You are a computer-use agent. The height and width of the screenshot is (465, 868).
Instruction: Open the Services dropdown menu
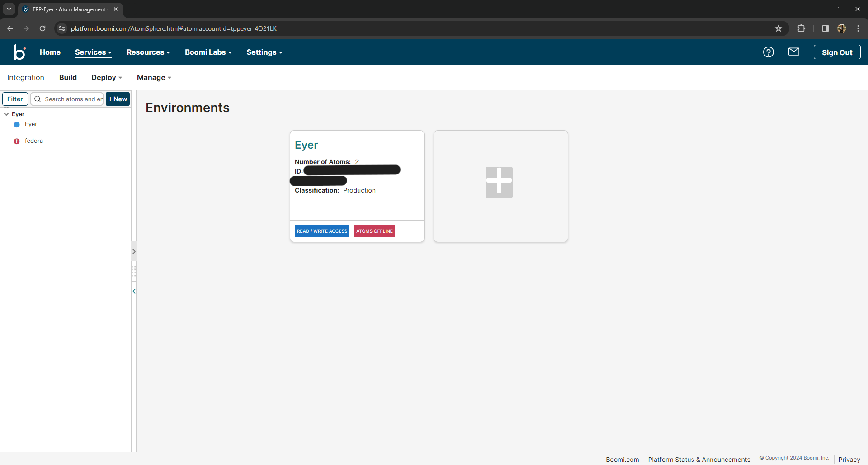[94, 52]
